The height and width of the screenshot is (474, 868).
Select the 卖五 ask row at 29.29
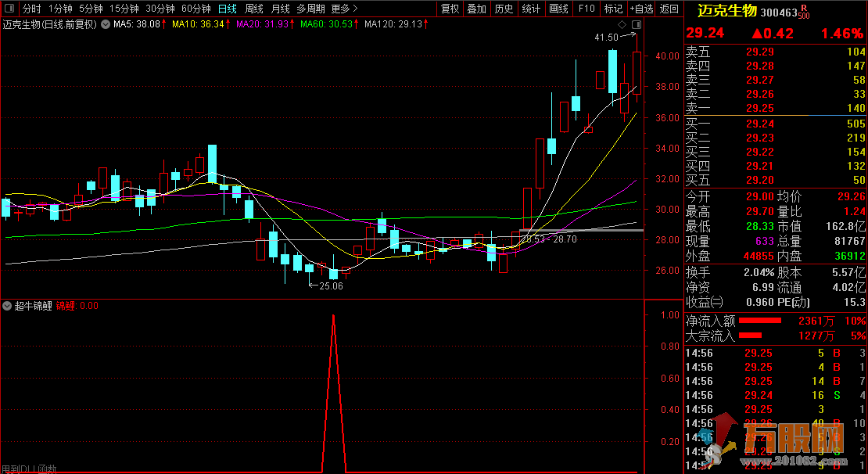coord(776,52)
